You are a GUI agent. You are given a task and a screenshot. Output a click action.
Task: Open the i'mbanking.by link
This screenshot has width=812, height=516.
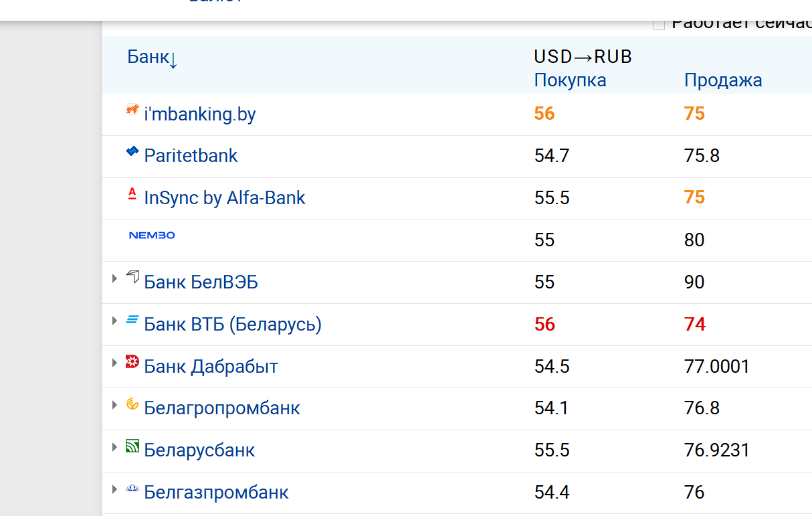200,114
